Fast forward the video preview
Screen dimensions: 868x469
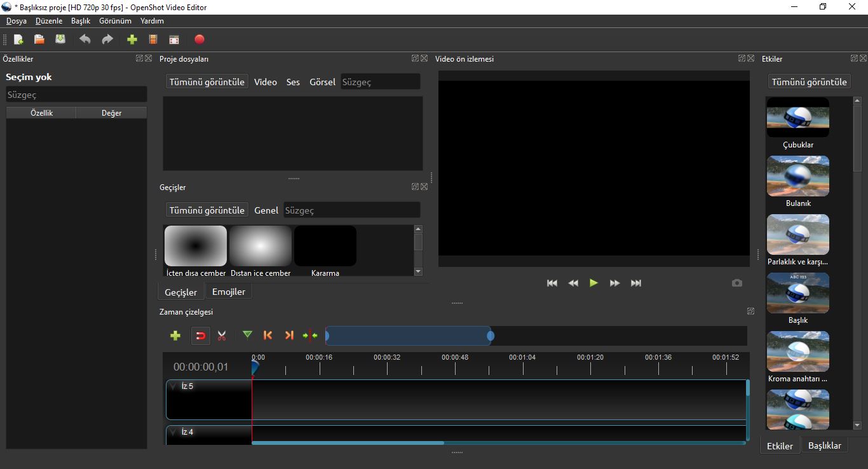click(614, 283)
